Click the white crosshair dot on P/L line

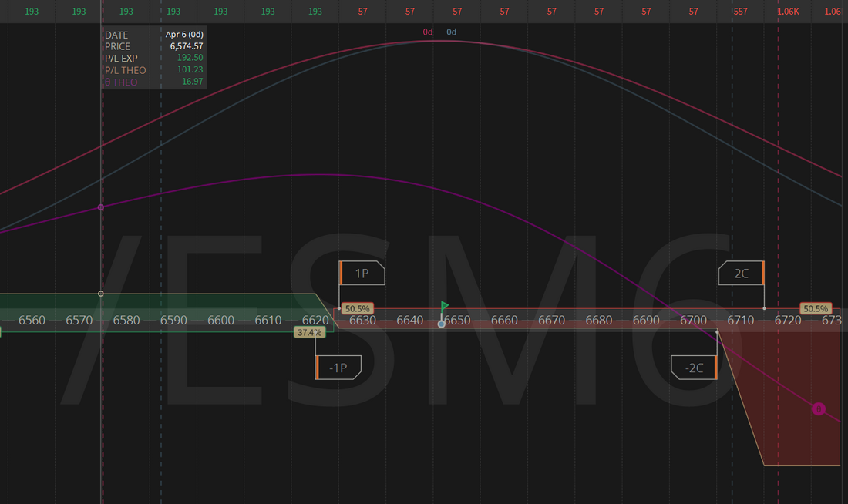[x=101, y=294]
